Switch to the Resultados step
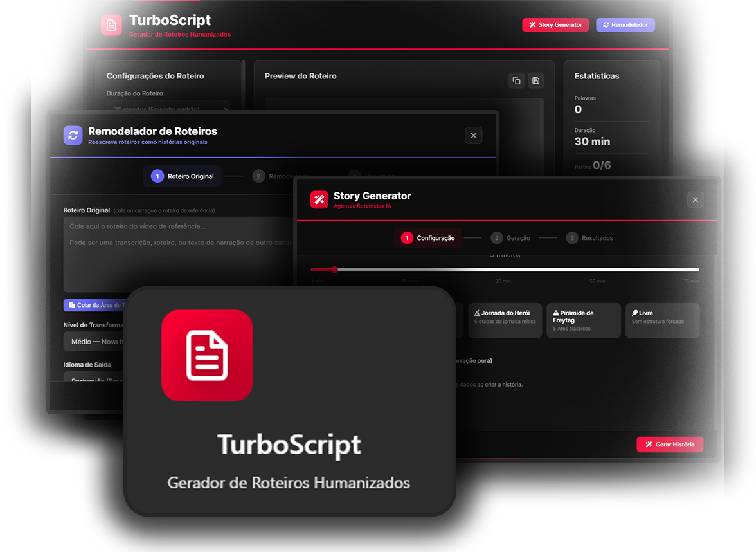756x552 pixels. pos(589,238)
